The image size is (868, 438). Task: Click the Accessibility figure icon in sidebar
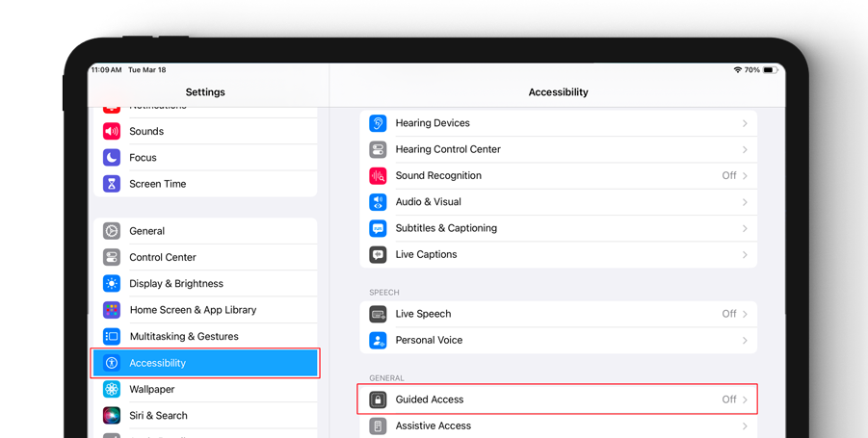112,363
